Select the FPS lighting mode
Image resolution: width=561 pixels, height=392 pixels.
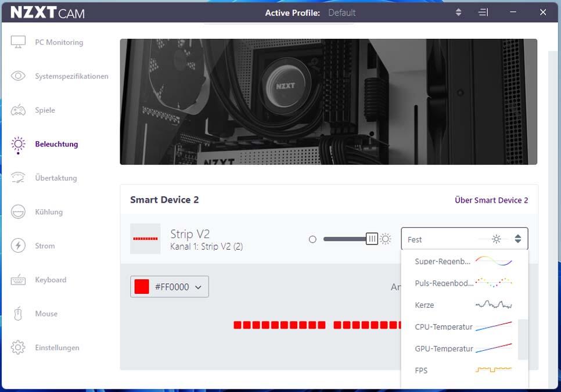(x=465, y=371)
